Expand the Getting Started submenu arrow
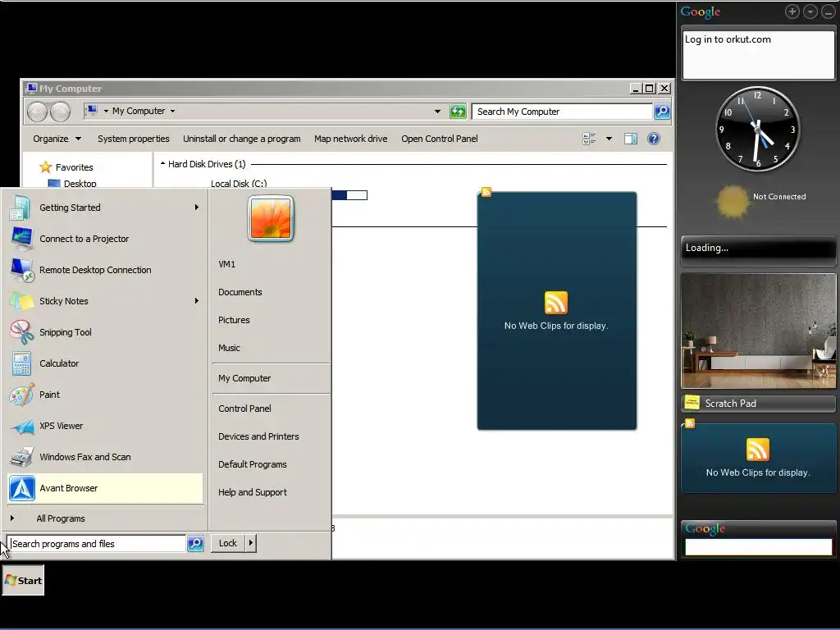This screenshot has width=840, height=630. click(x=197, y=208)
